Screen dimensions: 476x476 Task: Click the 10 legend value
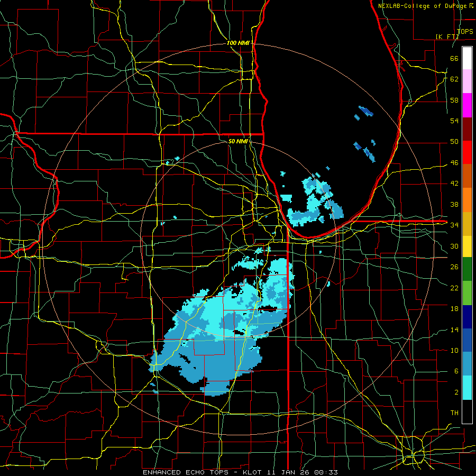point(454,350)
